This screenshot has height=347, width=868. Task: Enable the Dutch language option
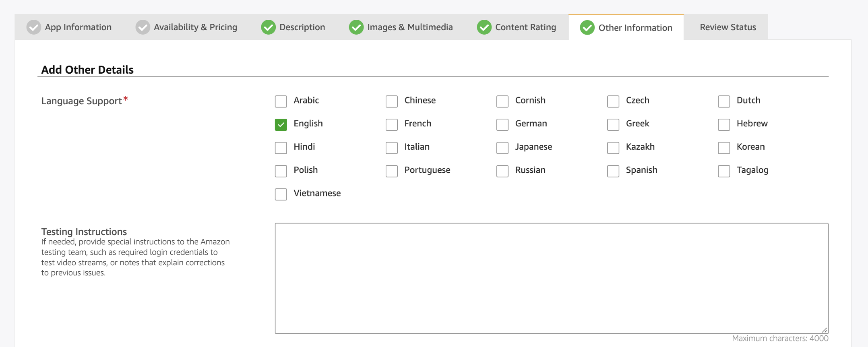[724, 101]
